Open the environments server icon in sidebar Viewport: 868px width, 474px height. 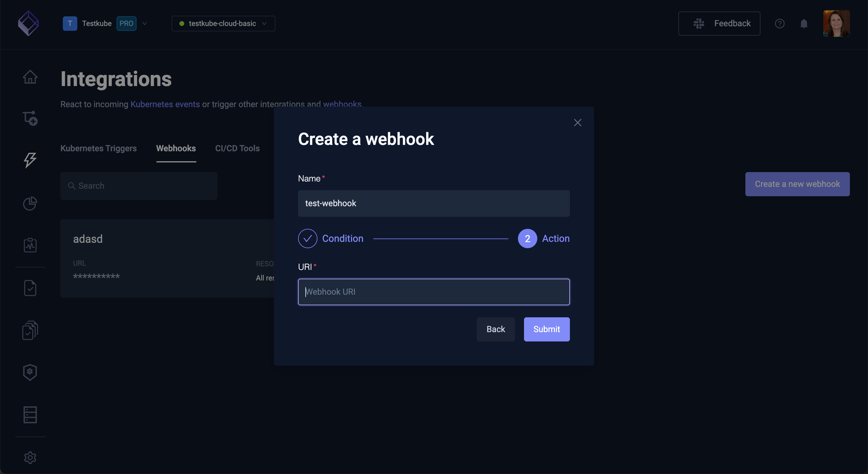point(30,415)
